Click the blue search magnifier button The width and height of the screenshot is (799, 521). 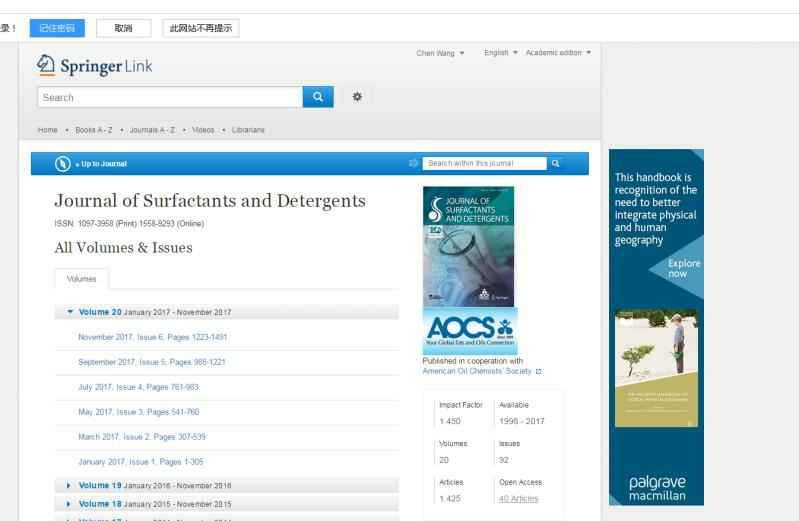point(318,97)
